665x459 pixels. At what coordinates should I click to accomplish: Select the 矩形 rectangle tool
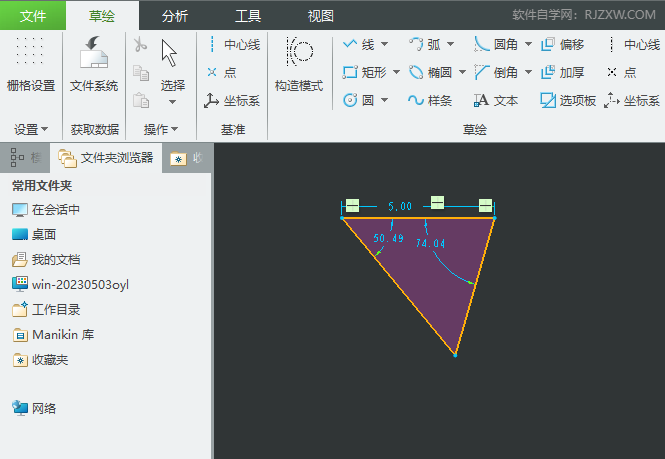click(365, 73)
